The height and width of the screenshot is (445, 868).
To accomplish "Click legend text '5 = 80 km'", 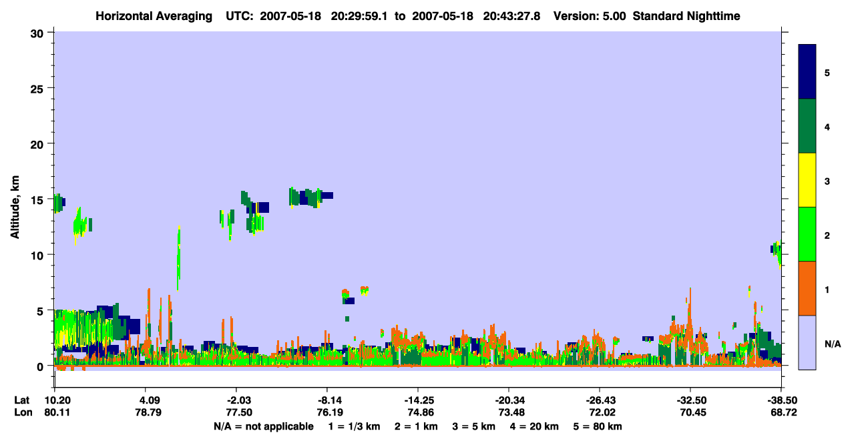I will (599, 426).
